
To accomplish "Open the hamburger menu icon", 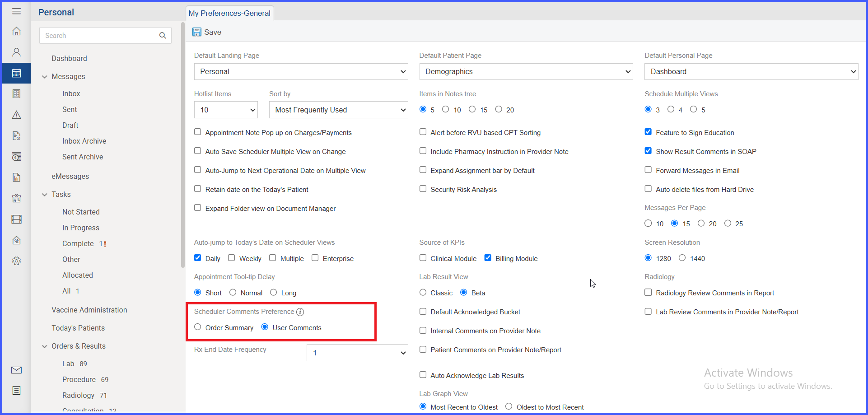I will 16,11.
